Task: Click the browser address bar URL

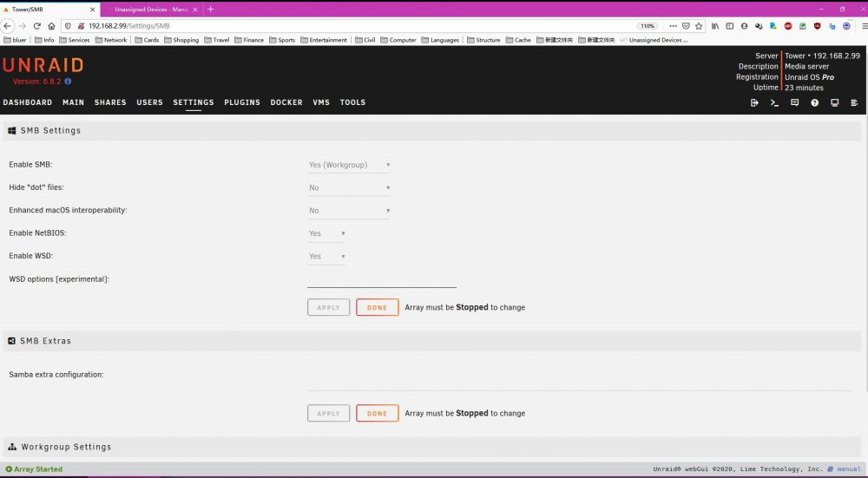Action: tap(129, 26)
